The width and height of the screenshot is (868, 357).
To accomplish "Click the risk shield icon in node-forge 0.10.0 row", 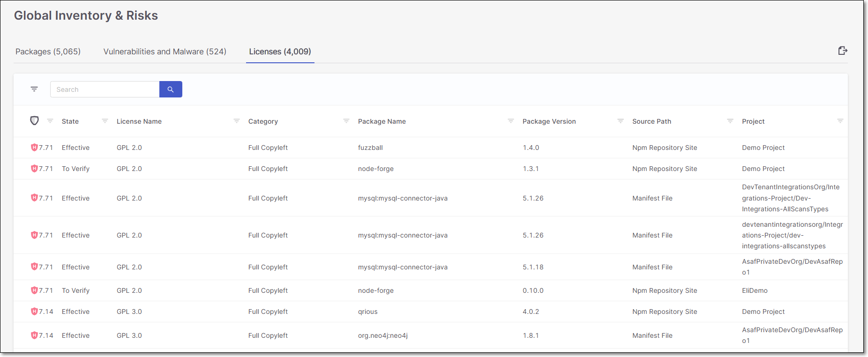I will click(x=34, y=290).
